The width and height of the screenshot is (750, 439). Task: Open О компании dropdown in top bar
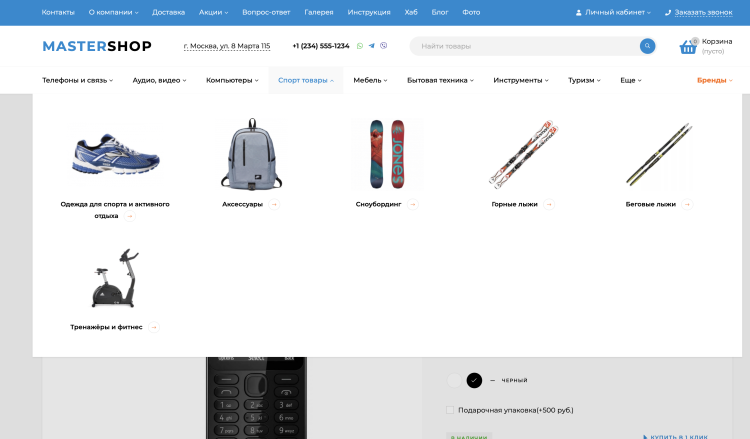(x=113, y=12)
